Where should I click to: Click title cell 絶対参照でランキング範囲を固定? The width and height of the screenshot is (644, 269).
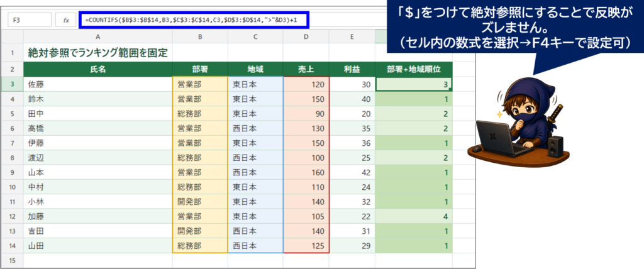click(97, 53)
